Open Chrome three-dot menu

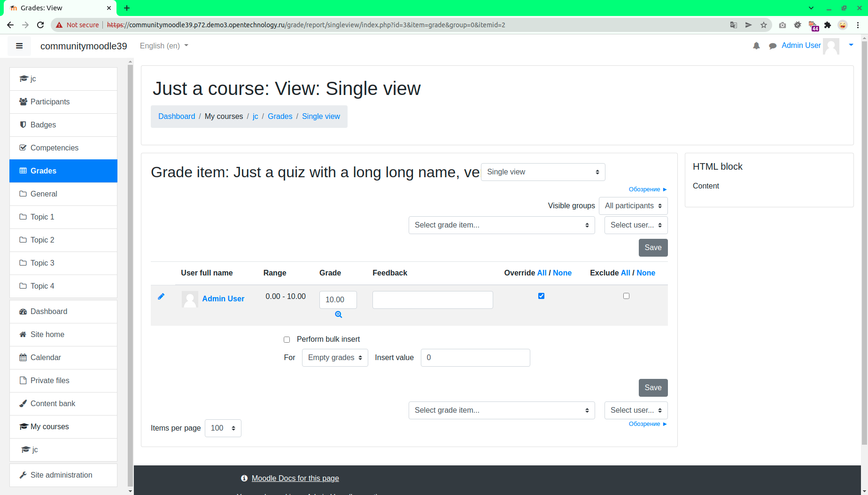pos(858,25)
